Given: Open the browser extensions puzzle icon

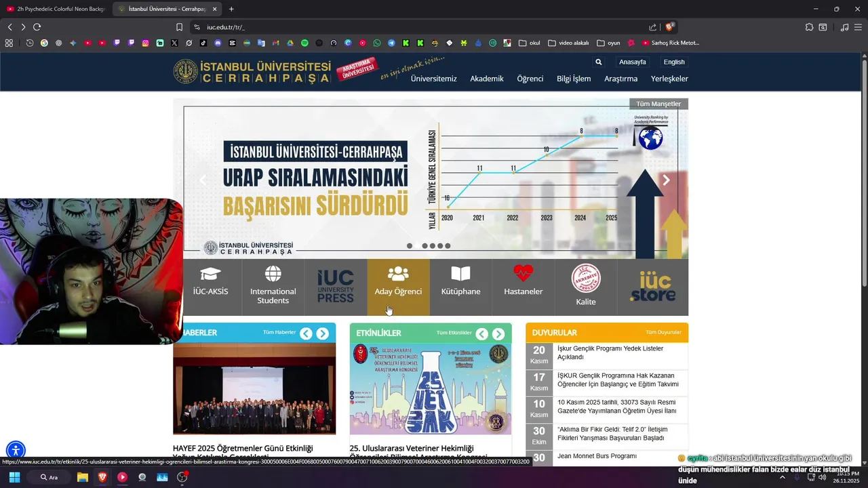Looking at the screenshot, I should point(809,27).
